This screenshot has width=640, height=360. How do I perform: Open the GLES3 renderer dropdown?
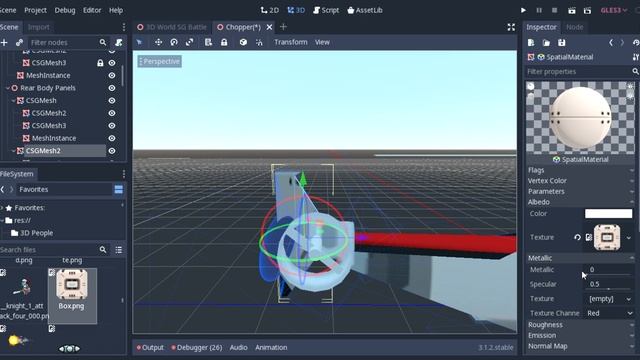[613, 10]
